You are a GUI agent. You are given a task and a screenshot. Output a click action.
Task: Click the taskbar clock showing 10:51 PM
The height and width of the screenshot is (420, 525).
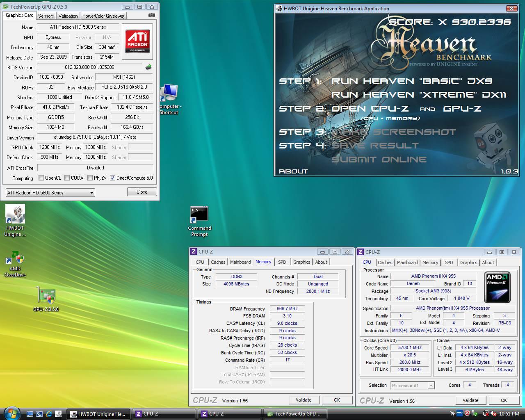509,414
